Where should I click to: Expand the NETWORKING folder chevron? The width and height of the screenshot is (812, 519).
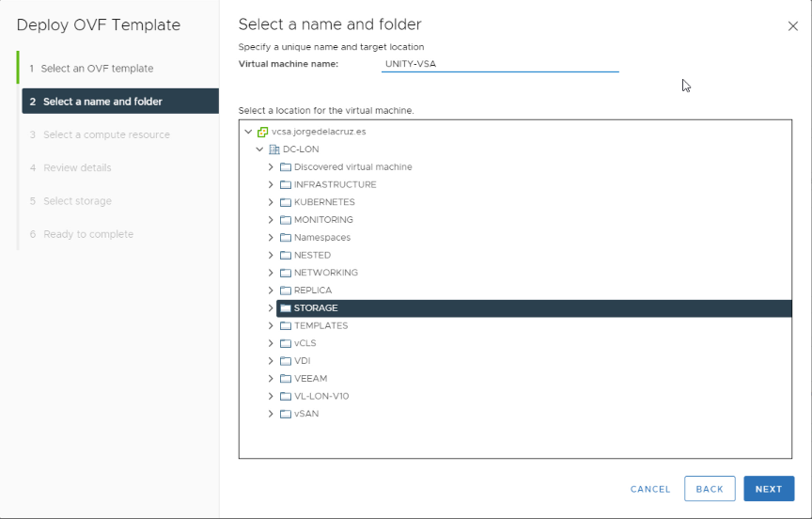(x=271, y=273)
